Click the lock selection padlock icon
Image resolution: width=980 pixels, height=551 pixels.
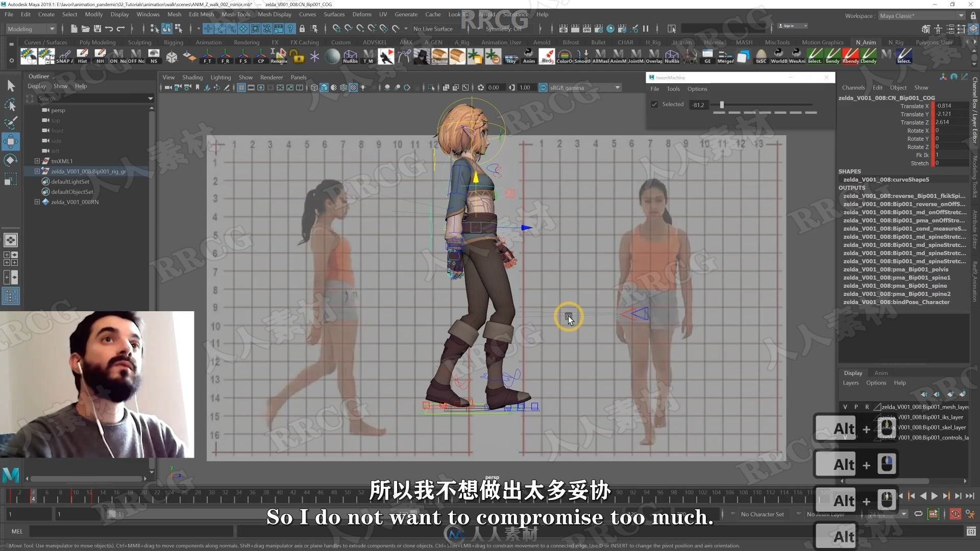pyautogui.click(x=302, y=29)
